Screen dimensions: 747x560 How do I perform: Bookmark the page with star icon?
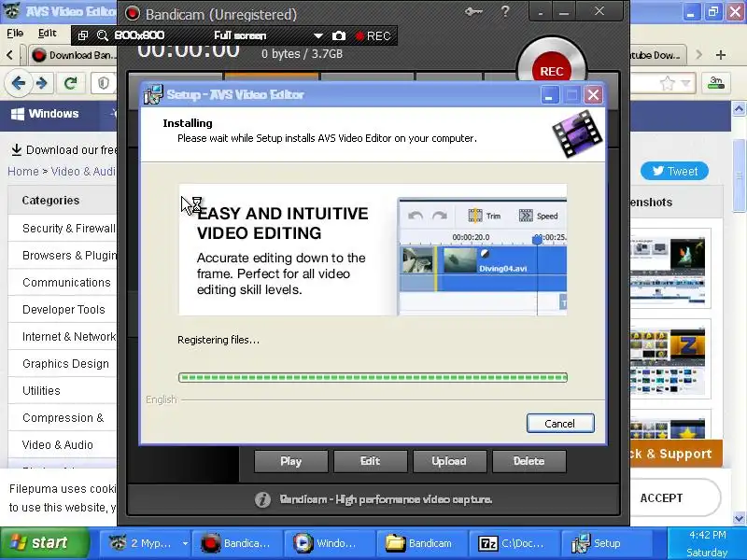click(x=668, y=84)
